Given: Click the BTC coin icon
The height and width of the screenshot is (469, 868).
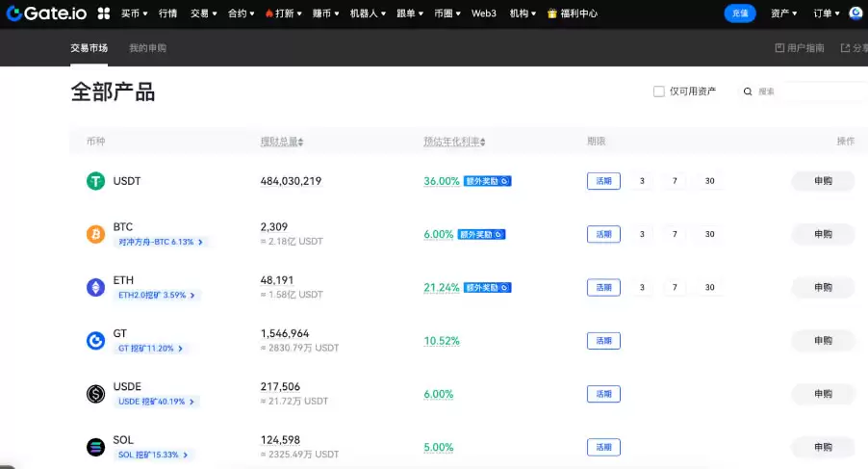Looking at the screenshot, I should click(96, 234).
